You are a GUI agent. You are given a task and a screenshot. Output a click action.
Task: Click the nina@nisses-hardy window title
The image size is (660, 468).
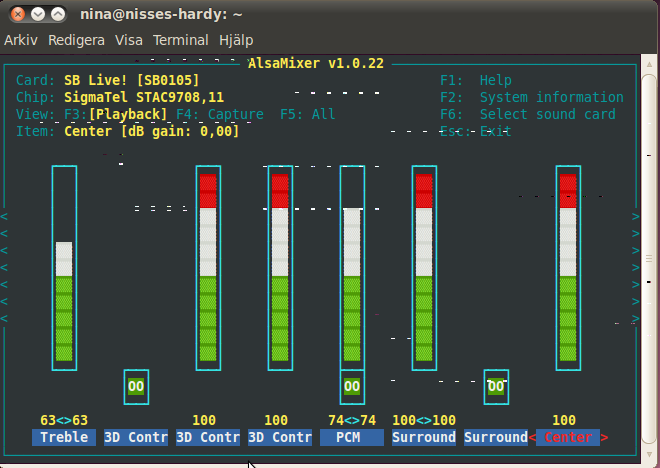coord(161,14)
